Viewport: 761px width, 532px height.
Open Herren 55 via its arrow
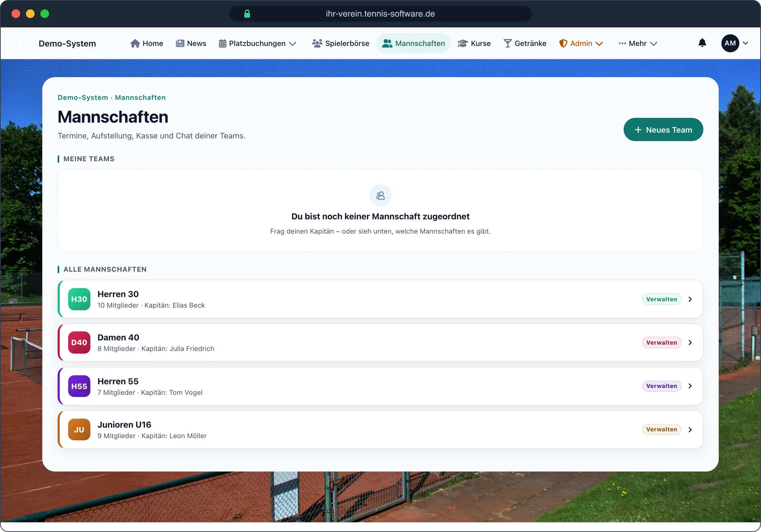(x=690, y=386)
